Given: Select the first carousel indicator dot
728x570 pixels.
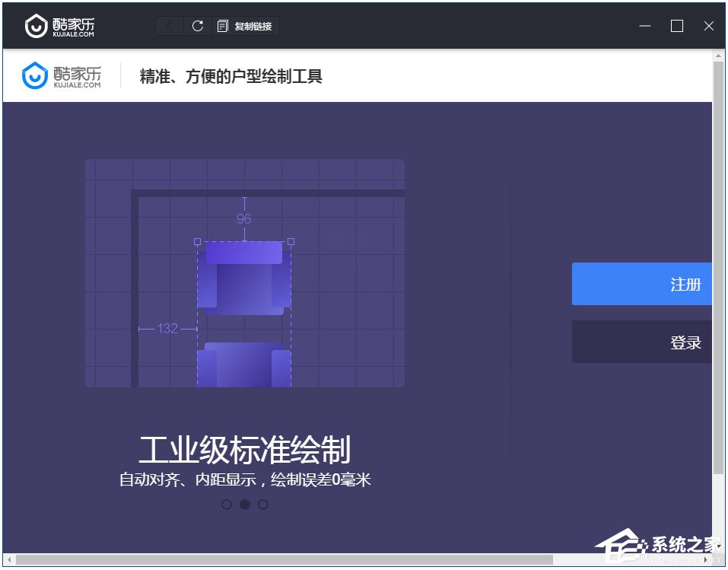Looking at the screenshot, I should (x=227, y=505).
